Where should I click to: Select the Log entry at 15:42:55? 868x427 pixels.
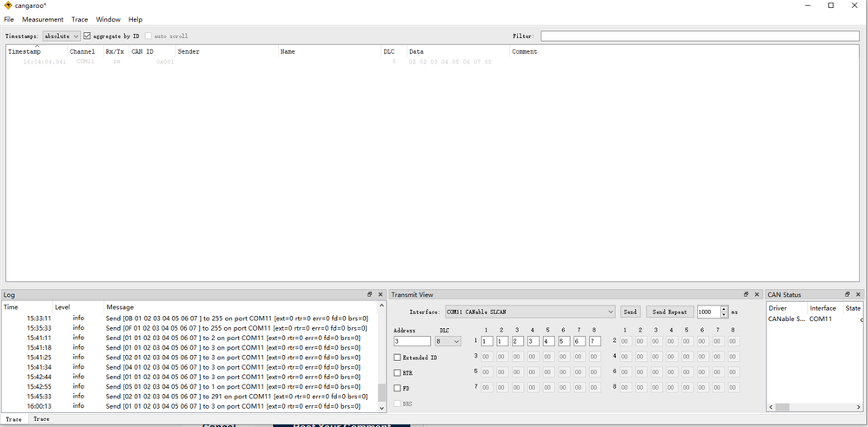point(191,386)
